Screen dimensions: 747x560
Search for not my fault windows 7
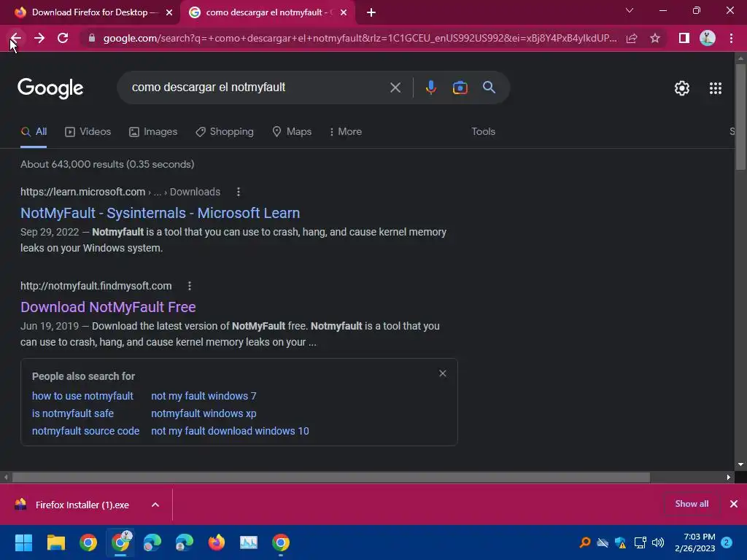coord(204,396)
